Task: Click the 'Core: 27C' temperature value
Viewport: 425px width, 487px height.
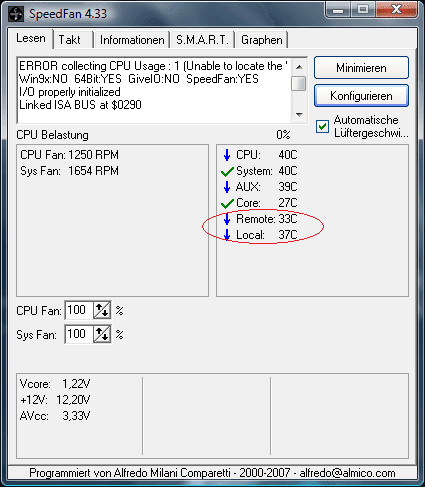Action: (266, 203)
